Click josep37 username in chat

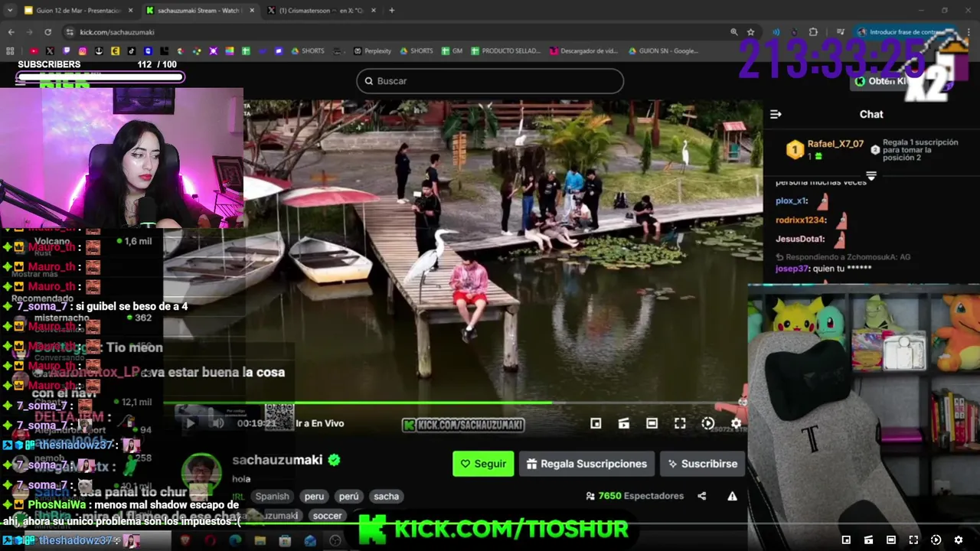792,269
